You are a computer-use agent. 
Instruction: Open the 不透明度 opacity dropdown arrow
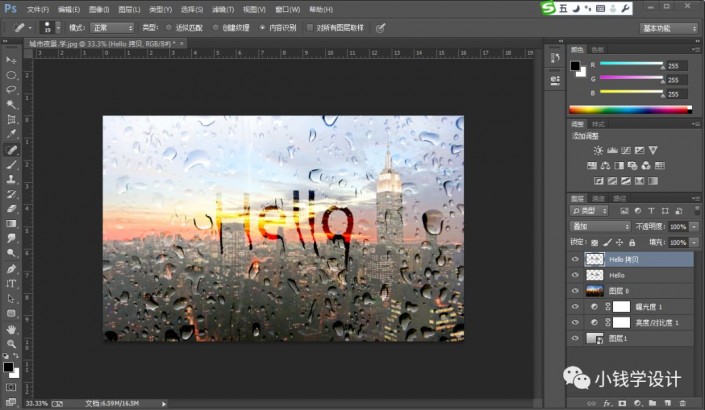(x=695, y=227)
